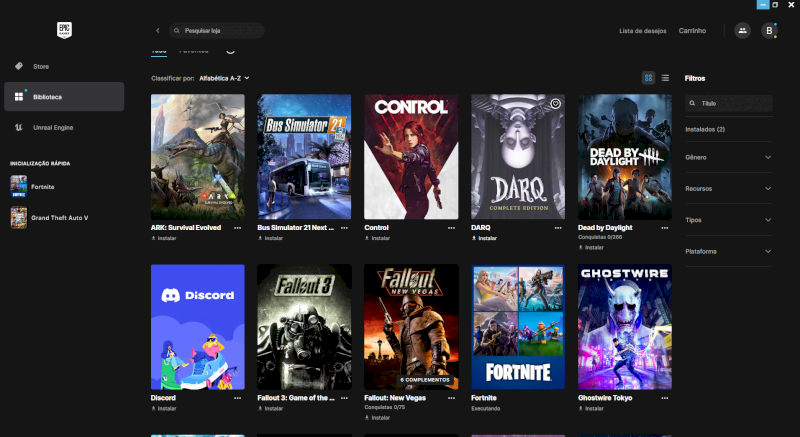Open the user profile avatar

point(769,31)
